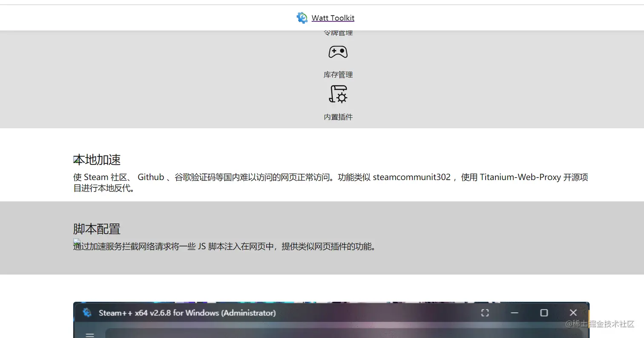Click the Steam community proxy description paragraph
This screenshot has height=338, width=644.
[331, 182]
